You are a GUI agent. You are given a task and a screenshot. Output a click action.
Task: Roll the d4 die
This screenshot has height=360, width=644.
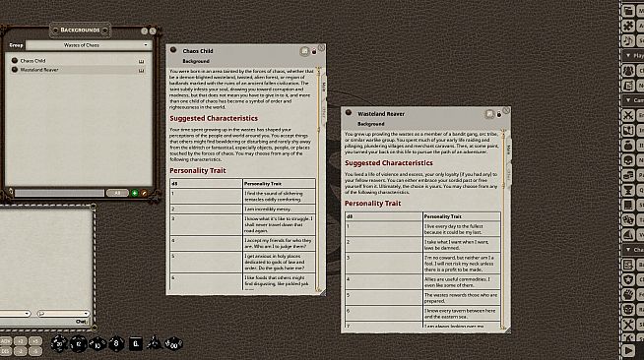[x=155, y=342]
